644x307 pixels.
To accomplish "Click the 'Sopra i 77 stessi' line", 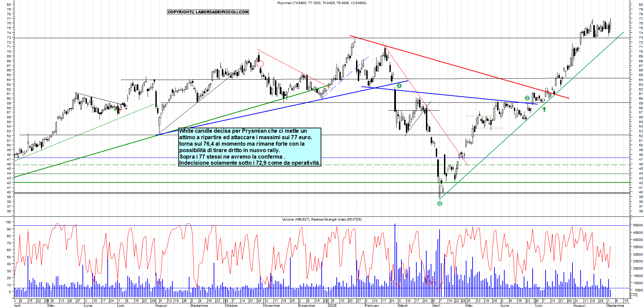I will (232, 157).
